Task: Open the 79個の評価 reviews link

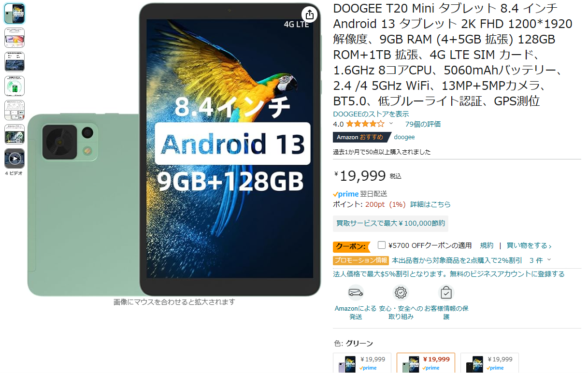Action: point(423,124)
